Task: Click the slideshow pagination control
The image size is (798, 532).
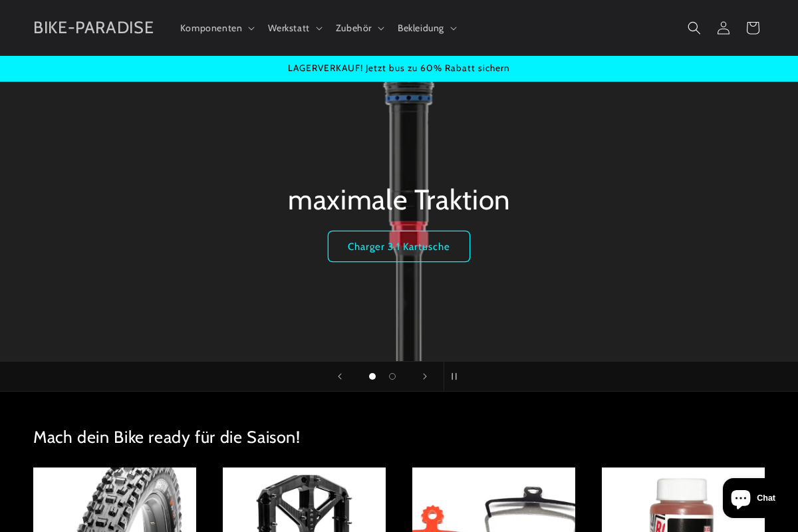Action: coord(382,376)
